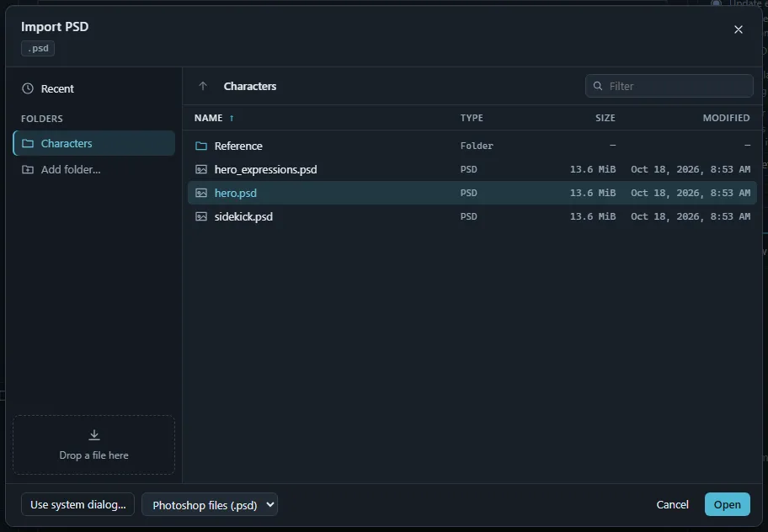The height and width of the screenshot is (532, 768).
Task: Select the file sidekick.psd
Action: pyautogui.click(x=472, y=216)
